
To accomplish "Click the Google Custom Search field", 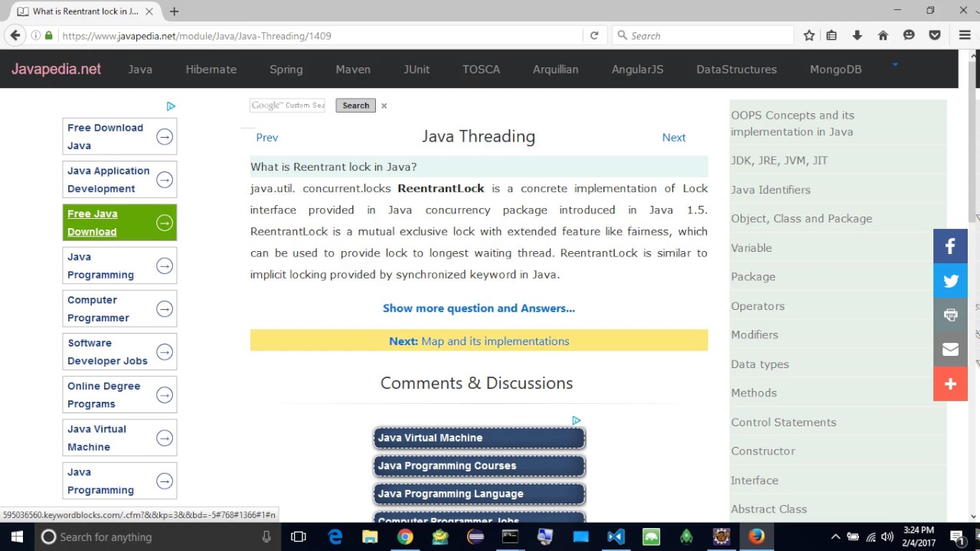I will point(288,106).
